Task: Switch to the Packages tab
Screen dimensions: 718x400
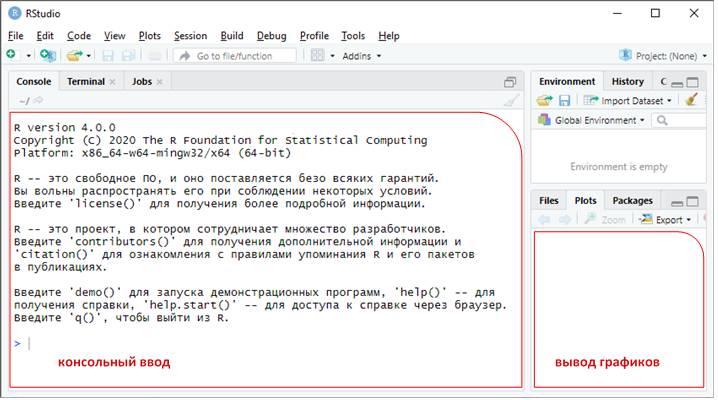Action: (632, 200)
